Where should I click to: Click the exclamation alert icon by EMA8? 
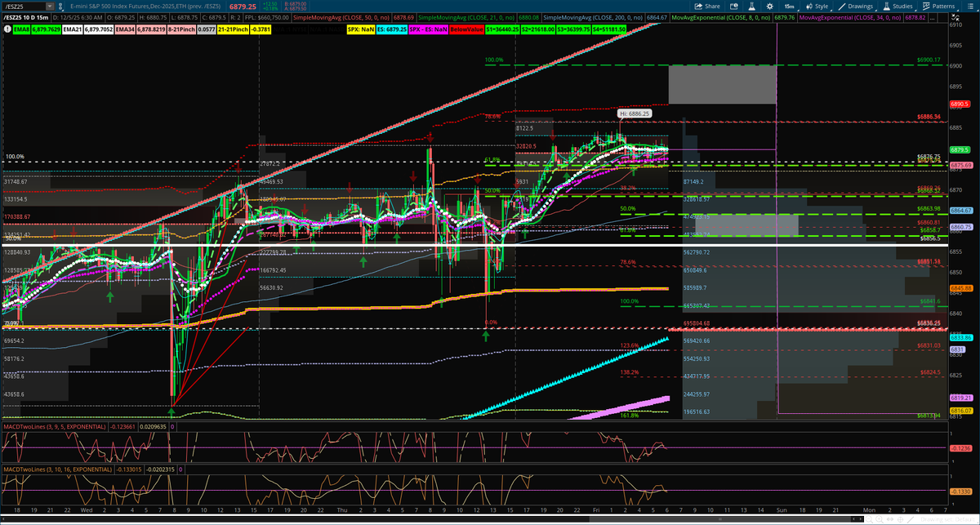tap(7, 29)
